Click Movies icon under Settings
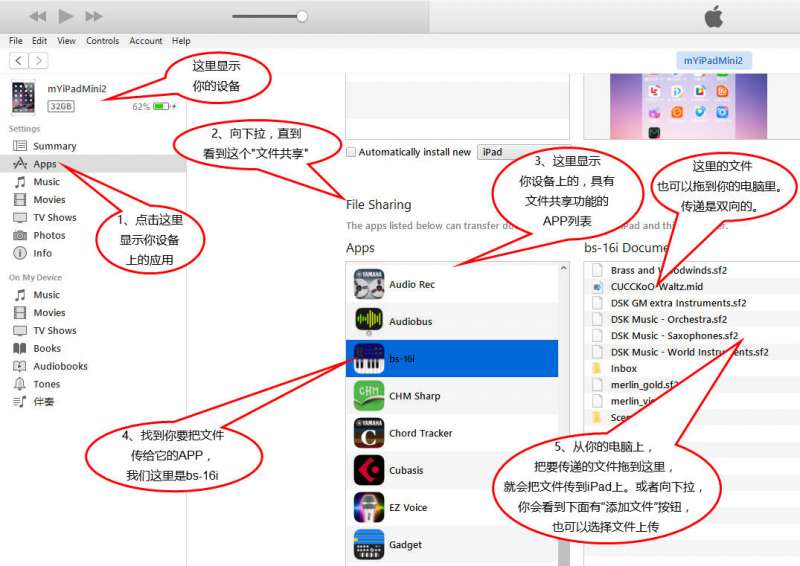The height and width of the screenshot is (566, 800). pyautogui.click(x=20, y=200)
